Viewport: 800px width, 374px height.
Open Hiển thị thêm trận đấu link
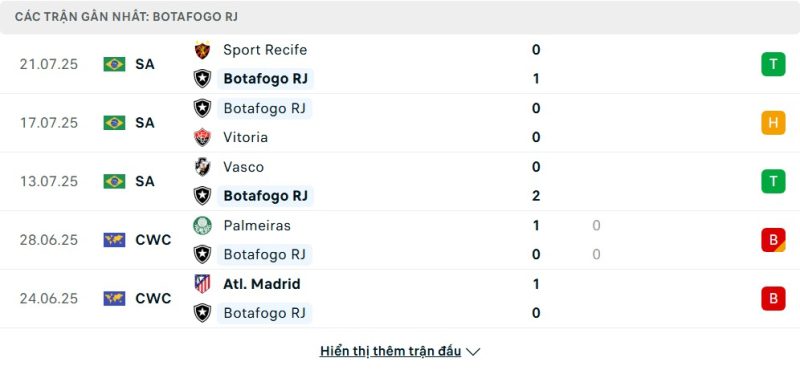(390, 352)
